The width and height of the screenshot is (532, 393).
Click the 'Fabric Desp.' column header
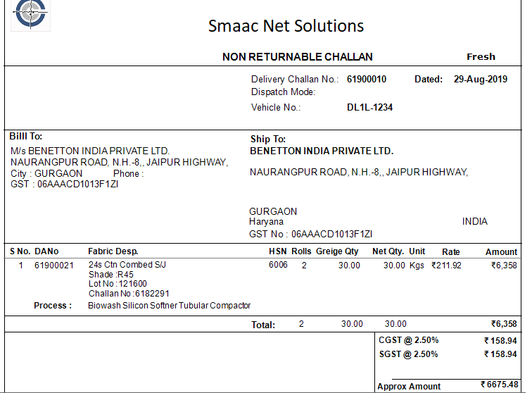pyautogui.click(x=113, y=251)
